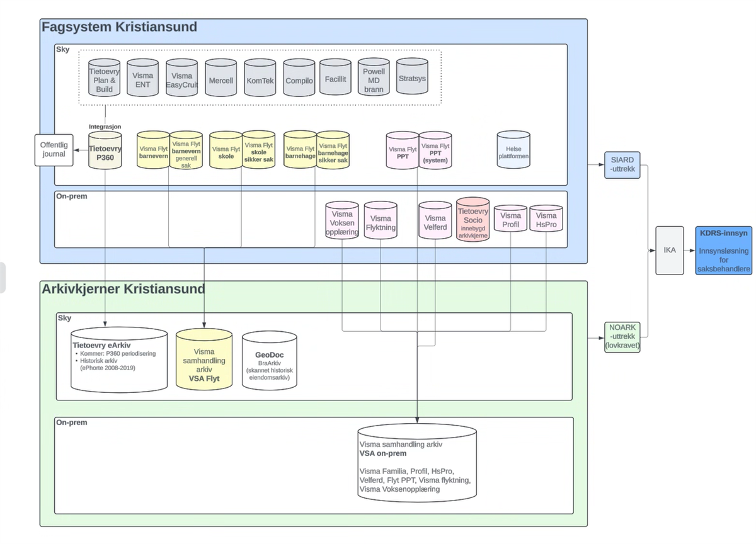
Task: Select Visma Flyt barnevern cylinder
Action: (x=154, y=149)
